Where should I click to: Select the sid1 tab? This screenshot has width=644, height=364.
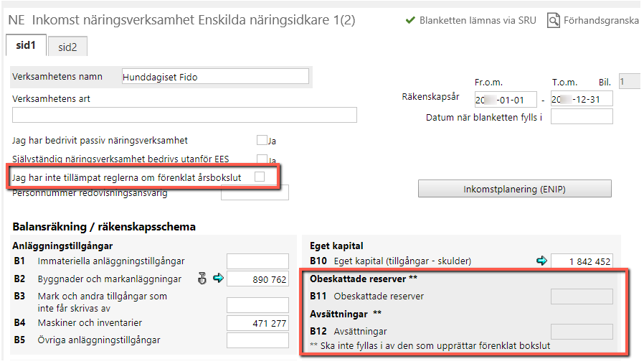26,45
